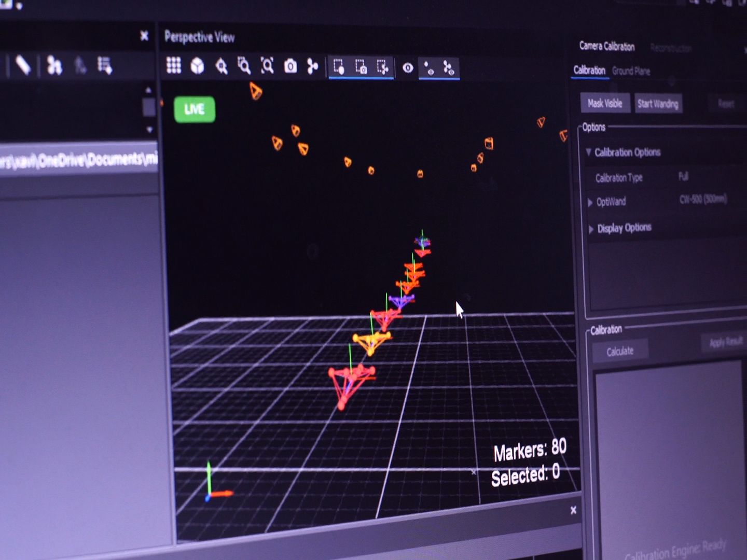Toggle the marker selection mode button
The height and width of the screenshot is (560, 747).
click(x=339, y=67)
